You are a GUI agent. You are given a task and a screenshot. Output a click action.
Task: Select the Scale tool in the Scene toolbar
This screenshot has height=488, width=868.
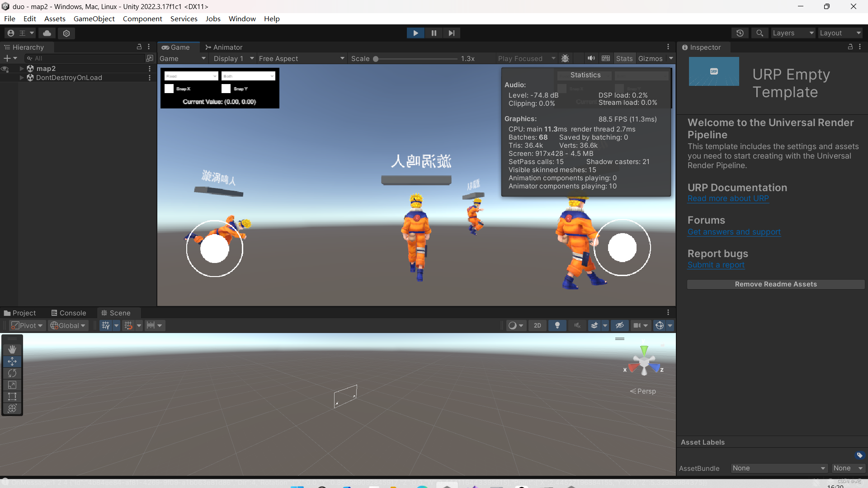point(12,385)
